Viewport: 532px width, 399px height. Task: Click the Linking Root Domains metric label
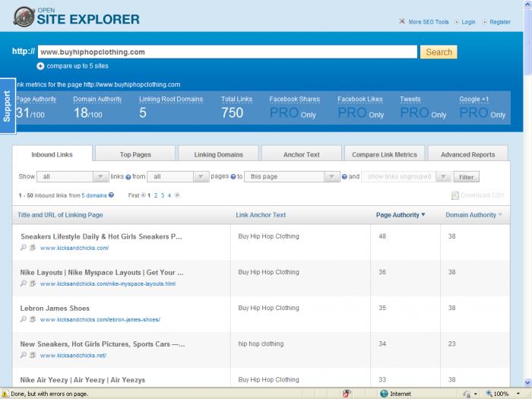click(171, 99)
